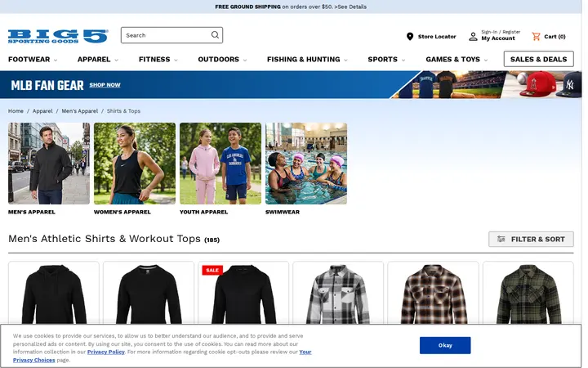Viewport: 588px width, 368px height.
Task: Expand the Games & Toys chevron
Action: [x=486, y=60]
